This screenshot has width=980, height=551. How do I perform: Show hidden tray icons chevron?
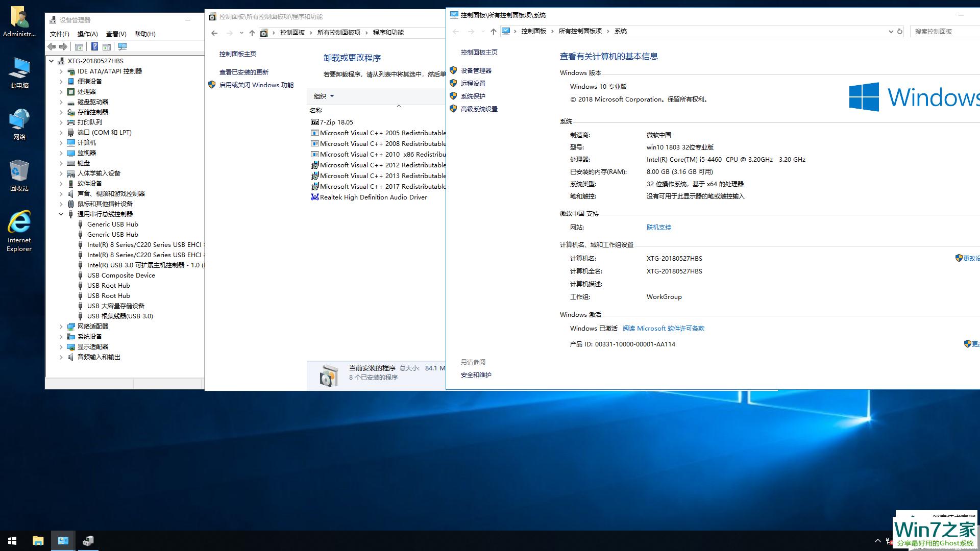(x=878, y=541)
